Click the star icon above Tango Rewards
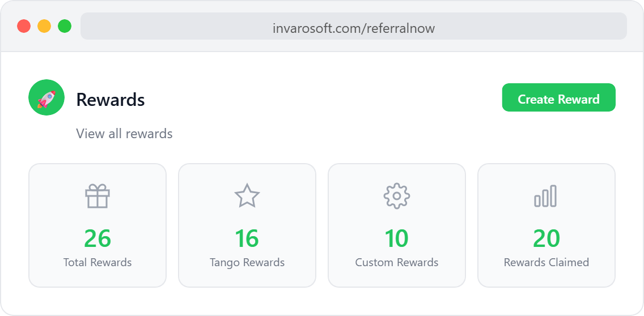Image resolution: width=644 pixels, height=316 pixels. coord(247,196)
